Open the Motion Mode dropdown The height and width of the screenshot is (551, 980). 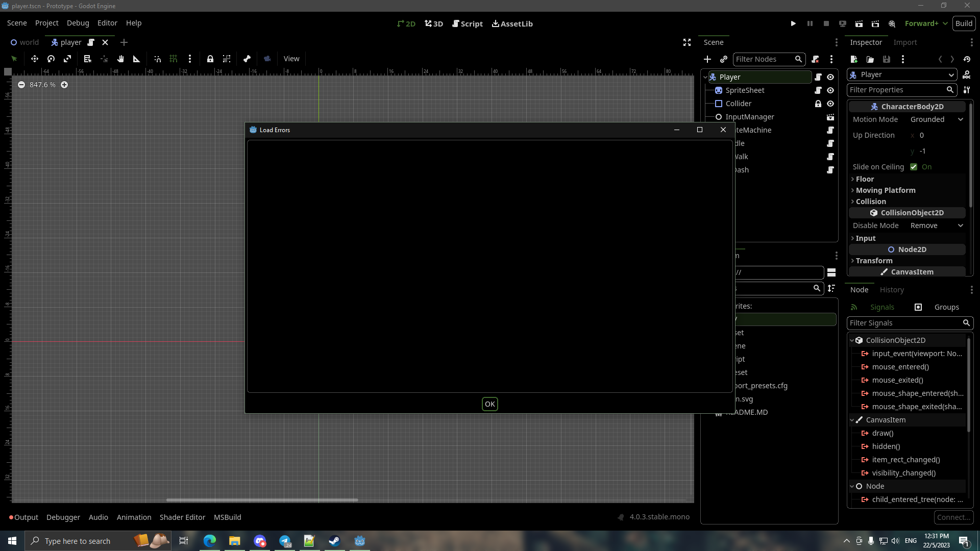coord(936,119)
